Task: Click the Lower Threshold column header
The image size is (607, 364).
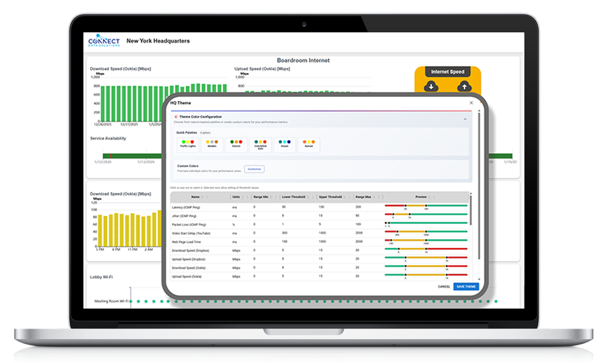Action: coord(293,197)
